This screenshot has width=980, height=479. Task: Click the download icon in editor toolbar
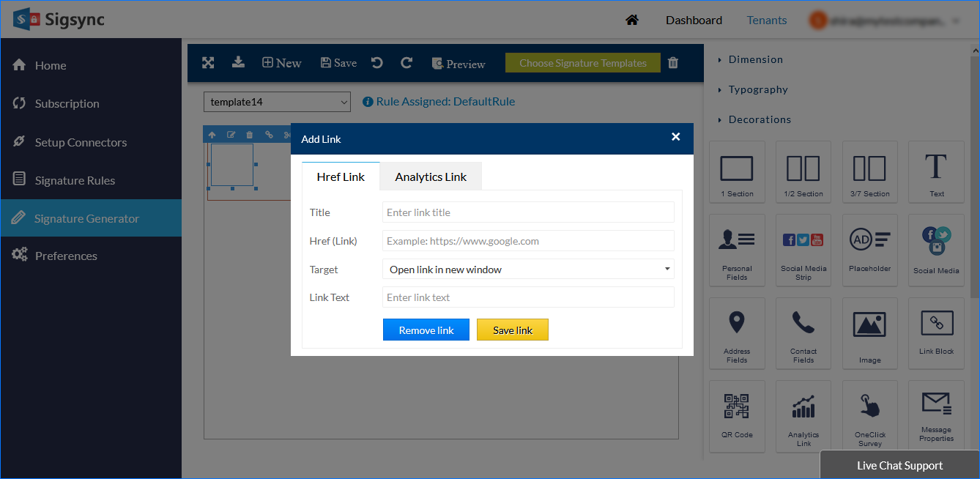pyautogui.click(x=238, y=63)
